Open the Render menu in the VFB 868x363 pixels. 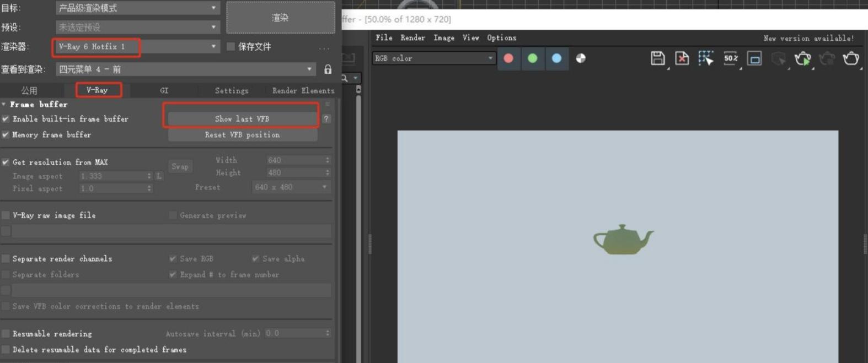412,38
